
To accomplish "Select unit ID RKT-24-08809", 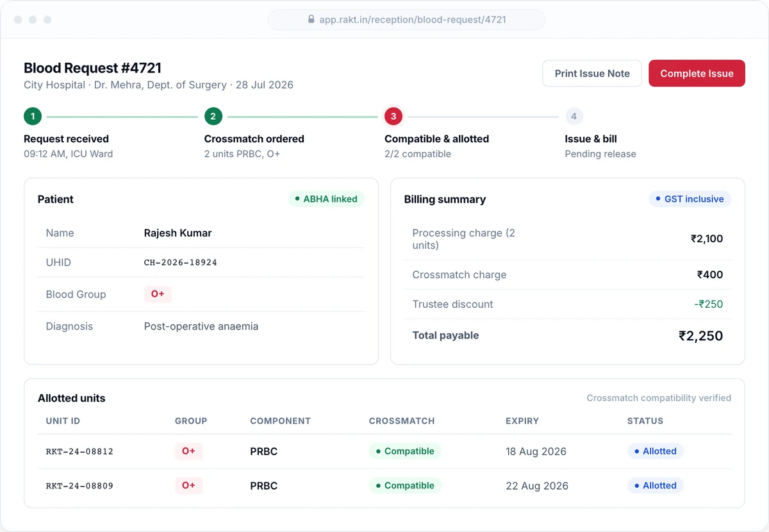I will 79,486.
